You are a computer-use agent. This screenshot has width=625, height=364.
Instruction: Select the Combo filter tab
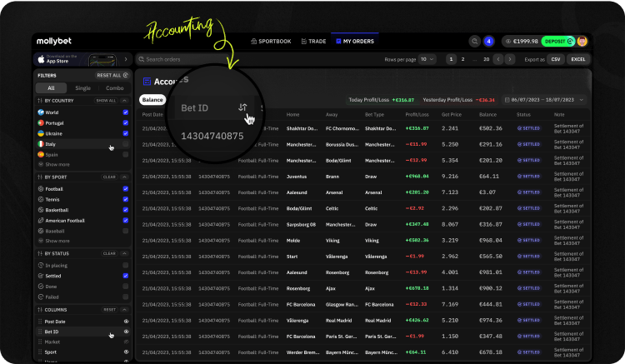[114, 87]
